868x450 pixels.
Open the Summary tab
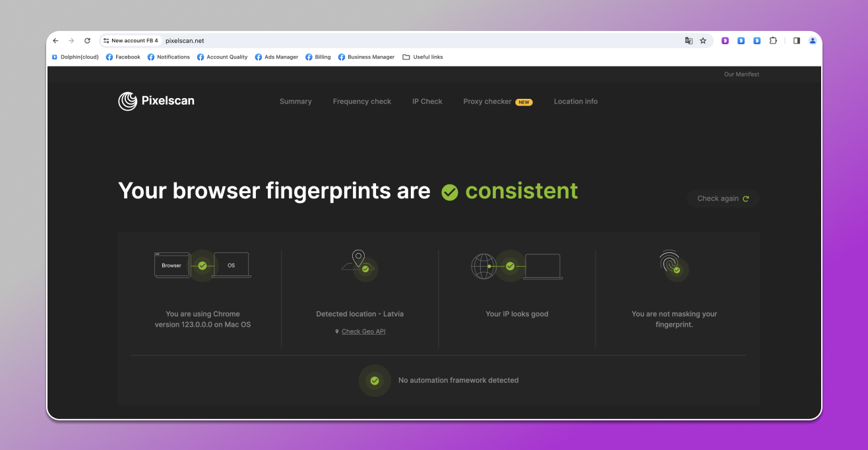pos(295,101)
